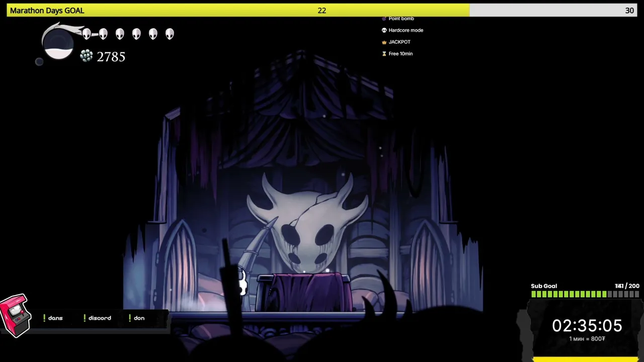Click the bomb icon beside Point bomb
This screenshot has width=644, height=362.
(384, 19)
